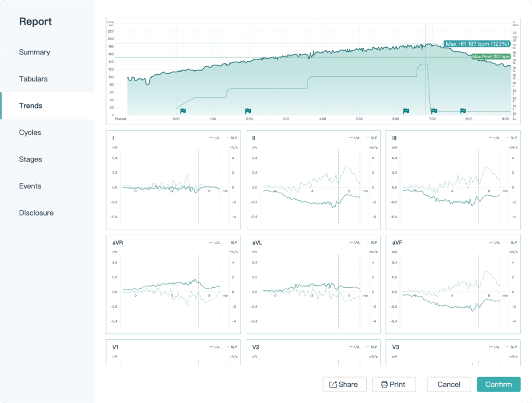Toggle SLP legend in lead I chart
This screenshot has height=403, width=532.
(x=232, y=138)
